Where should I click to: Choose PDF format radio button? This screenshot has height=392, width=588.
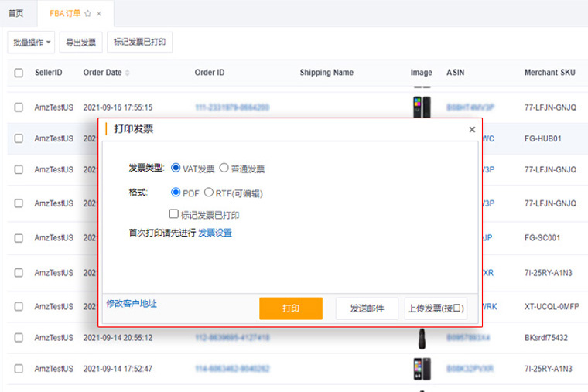point(176,193)
